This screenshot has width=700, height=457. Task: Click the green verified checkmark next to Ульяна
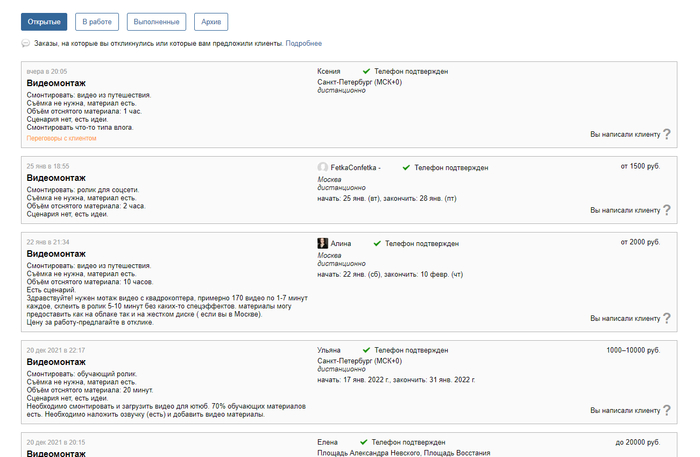point(367,350)
